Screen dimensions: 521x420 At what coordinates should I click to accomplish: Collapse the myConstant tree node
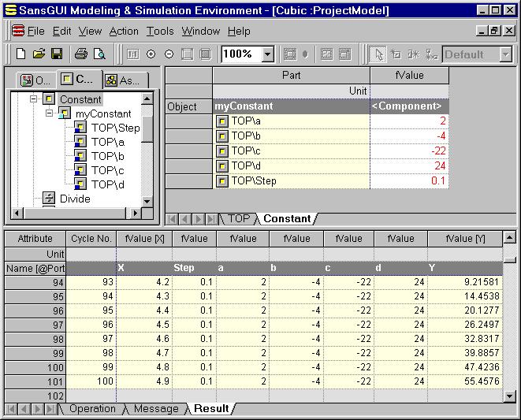tap(49, 113)
